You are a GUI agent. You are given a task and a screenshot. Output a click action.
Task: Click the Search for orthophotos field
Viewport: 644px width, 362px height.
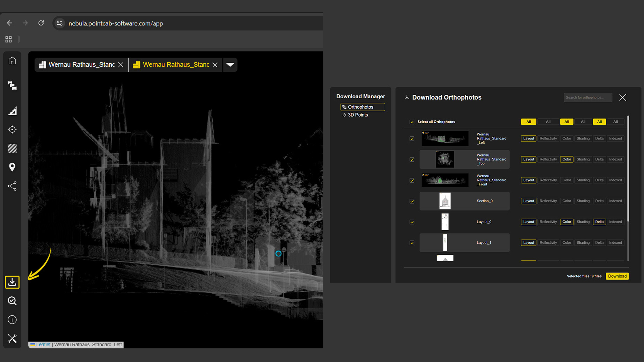[x=587, y=98]
